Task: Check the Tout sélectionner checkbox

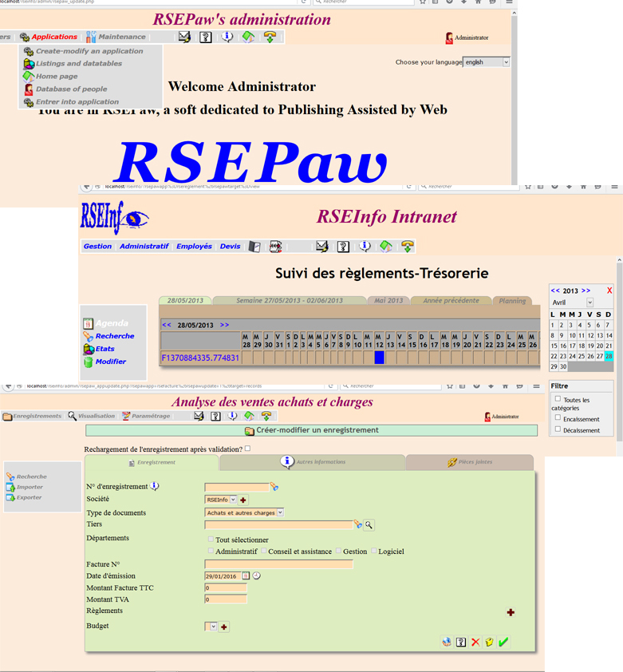Action: (211, 539)
